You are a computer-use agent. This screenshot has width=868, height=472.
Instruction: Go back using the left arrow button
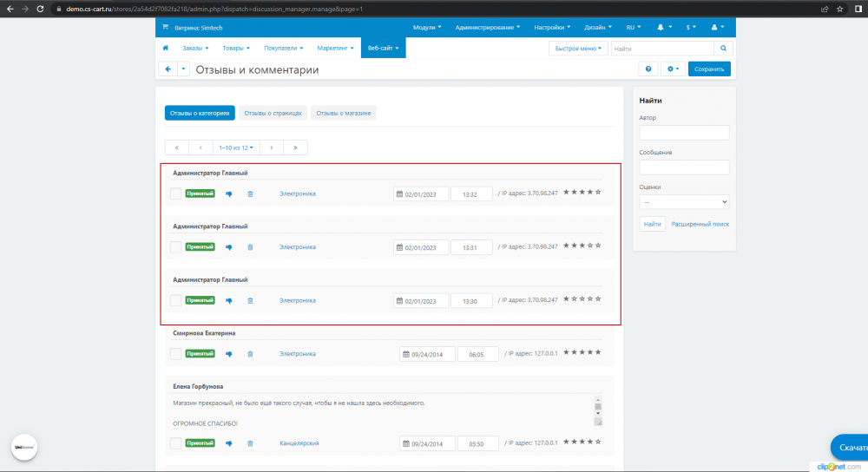click(x=167, y=69)
